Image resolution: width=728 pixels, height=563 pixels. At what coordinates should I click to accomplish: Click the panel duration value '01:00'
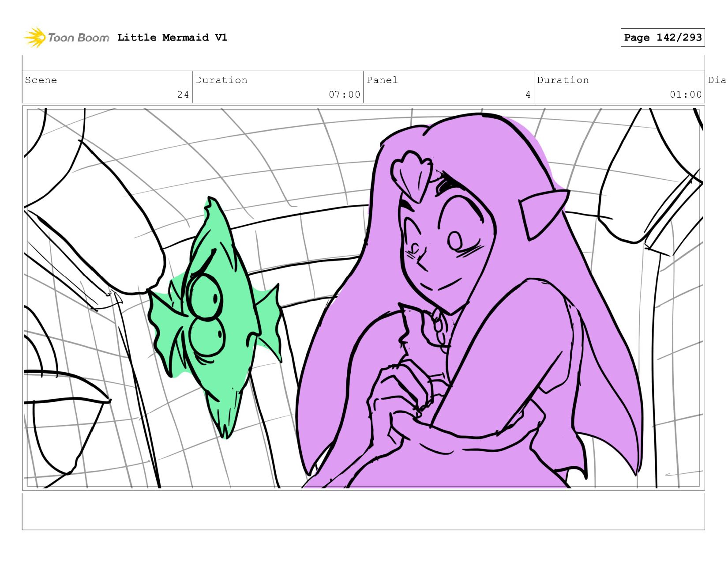(x=686, y=94)
